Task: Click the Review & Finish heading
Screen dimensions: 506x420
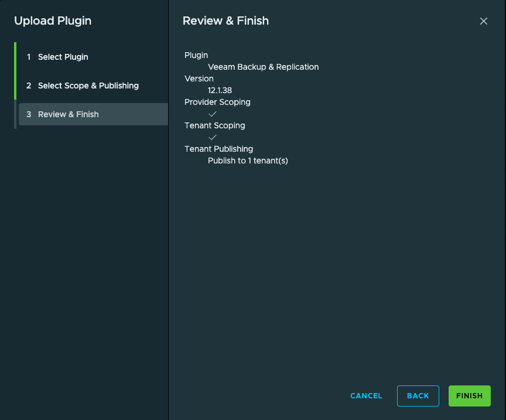Action: (225, 21)
